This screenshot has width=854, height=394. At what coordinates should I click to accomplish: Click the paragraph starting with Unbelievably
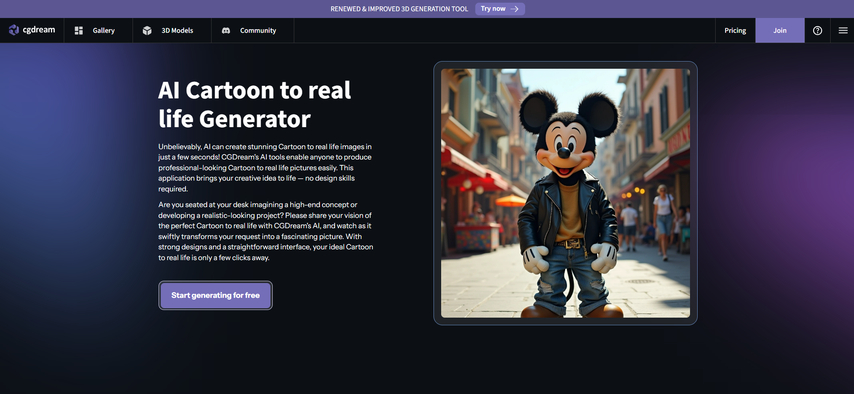point(266,168)
